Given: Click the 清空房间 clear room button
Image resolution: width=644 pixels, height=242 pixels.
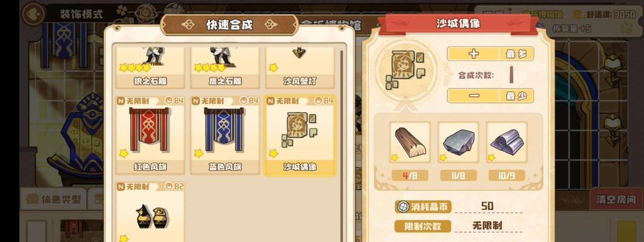Looking at the screenshot, I should 616,199.
